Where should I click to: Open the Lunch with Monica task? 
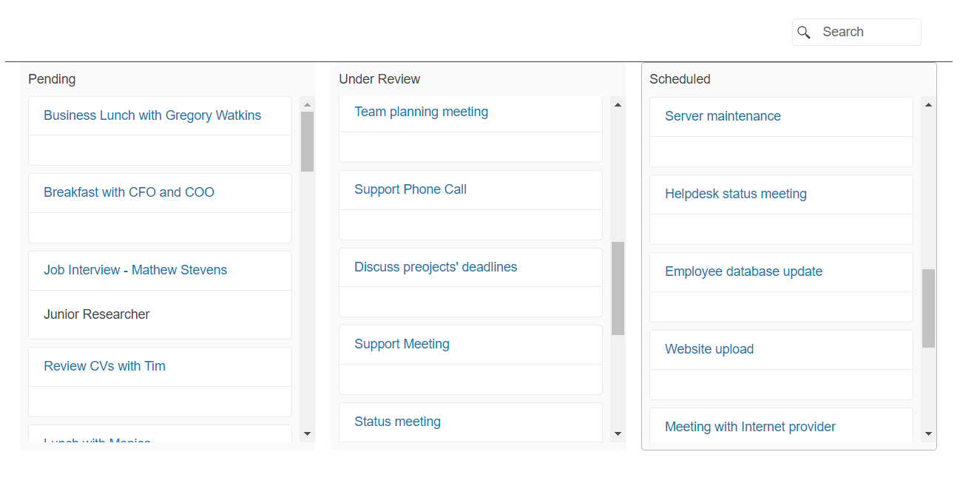click(97, 440)
